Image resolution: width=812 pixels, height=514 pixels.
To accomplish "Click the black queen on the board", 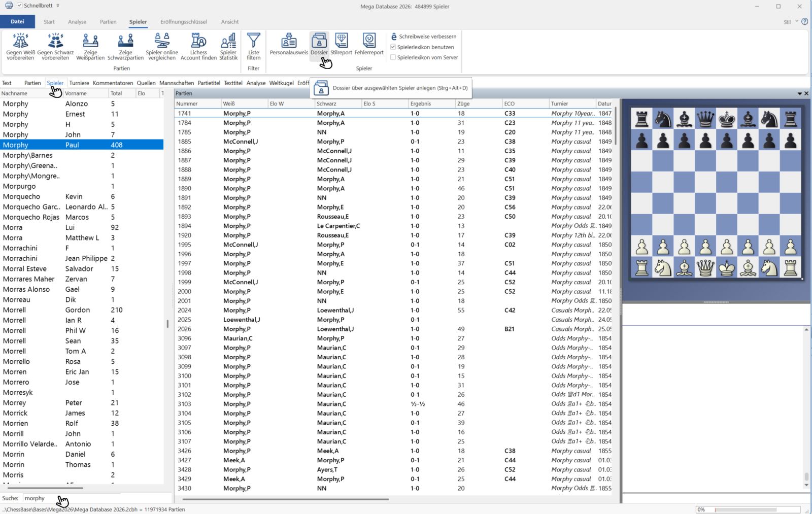I will 705,119.
